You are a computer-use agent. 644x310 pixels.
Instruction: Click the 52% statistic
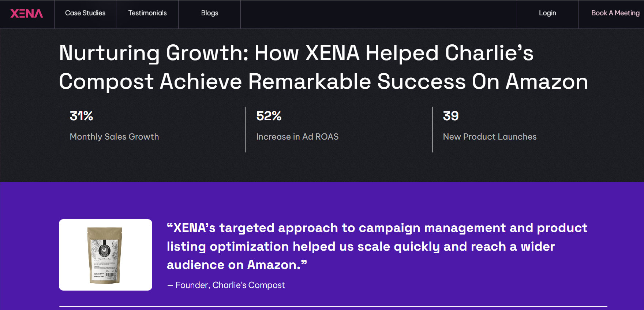point(269,116)
